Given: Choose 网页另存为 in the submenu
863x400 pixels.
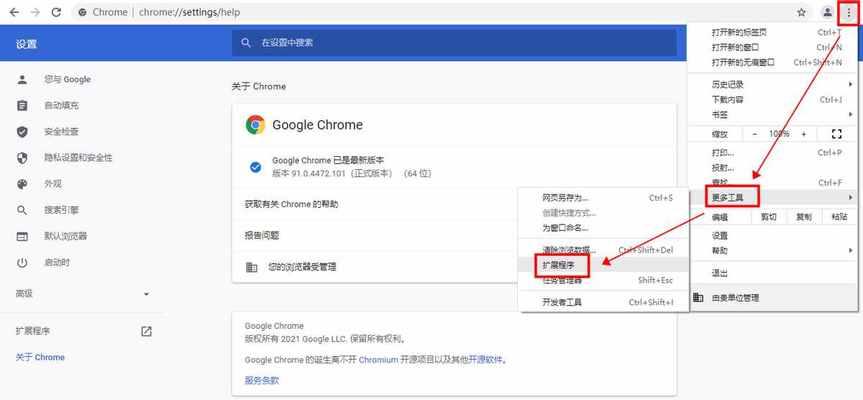Looking at the screenshot, I should pyautogui.click(x=604, y=198).
